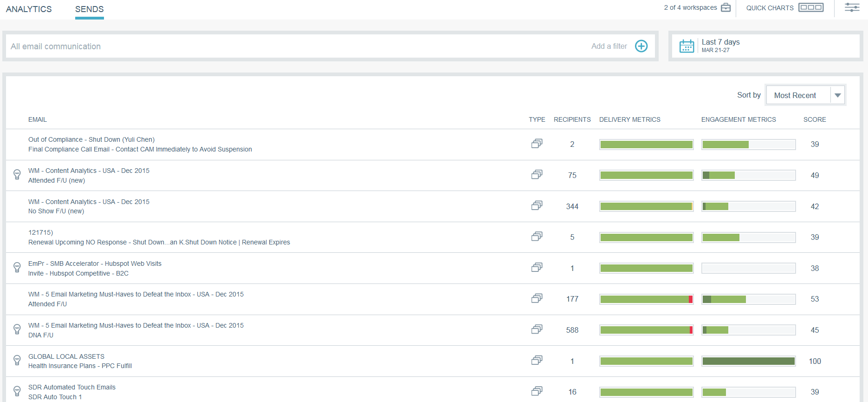Open the calendar date range icon

[687, 46]
